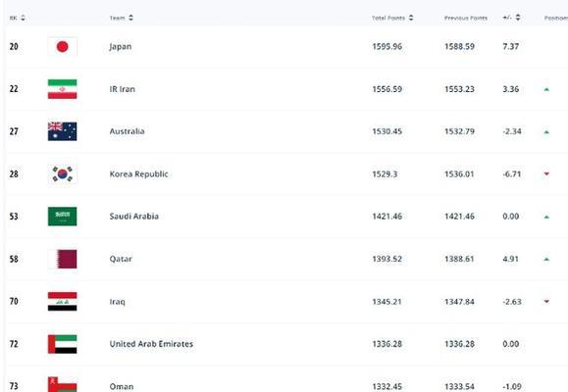Sort by +/- column arrows
568x392 pixels.
(x=518, y=18)
